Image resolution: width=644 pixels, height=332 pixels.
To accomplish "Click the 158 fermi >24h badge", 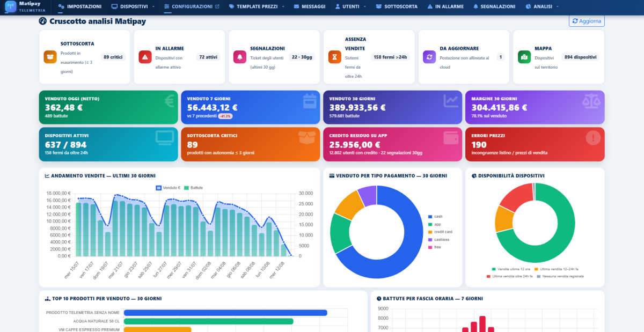I will coord(390,57).
